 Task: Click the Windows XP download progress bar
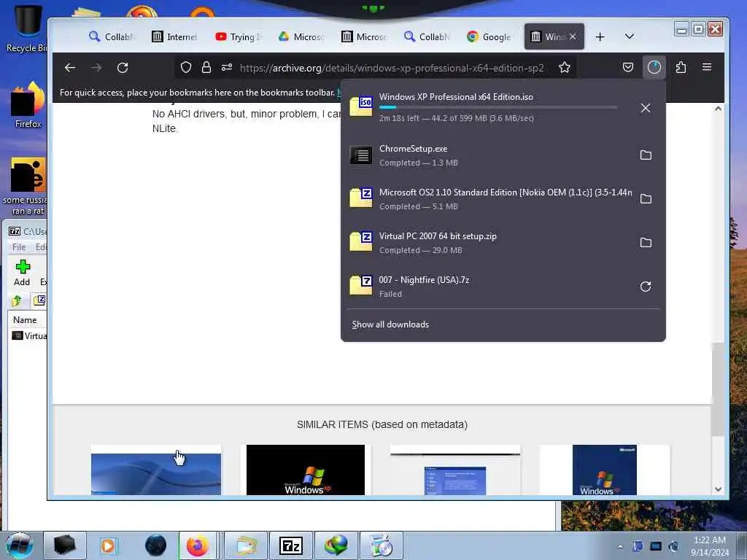click(498, 108)
